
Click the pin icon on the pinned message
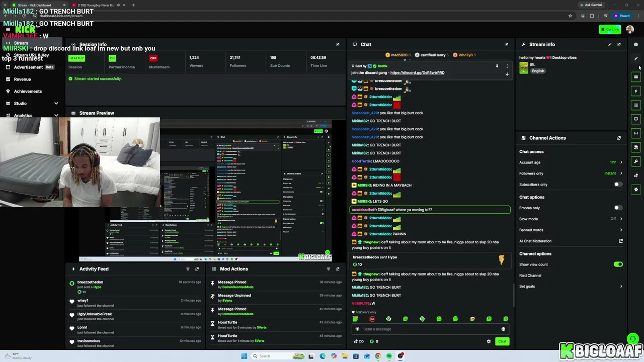pyautogui.click(x=497, y=66)
